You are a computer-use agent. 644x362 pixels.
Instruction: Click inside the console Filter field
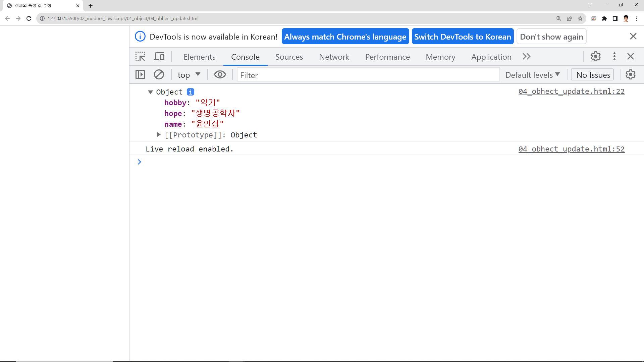pos(368,75)
